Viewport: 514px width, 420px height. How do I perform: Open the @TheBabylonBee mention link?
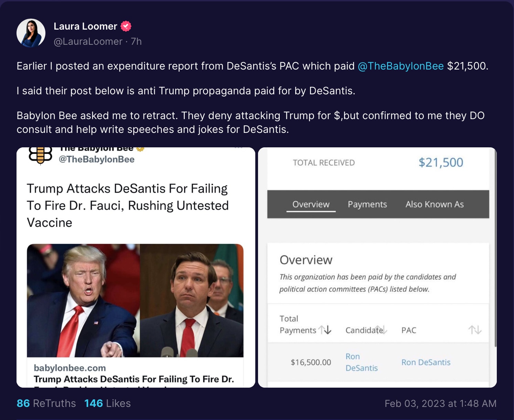[400, 66]
